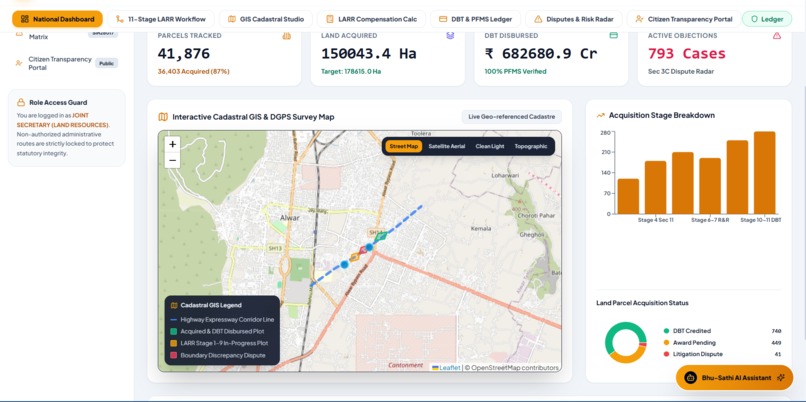Click red Boundary Discrepancy Dispute swatch
The width and height of the screenshot is (806, 402).
point(174,355)
